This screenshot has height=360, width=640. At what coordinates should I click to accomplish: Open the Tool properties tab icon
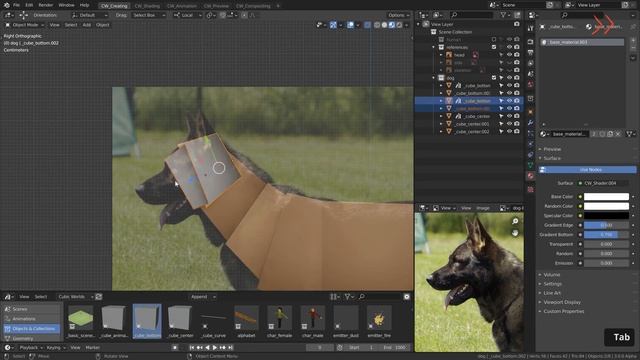click(530, 28)
